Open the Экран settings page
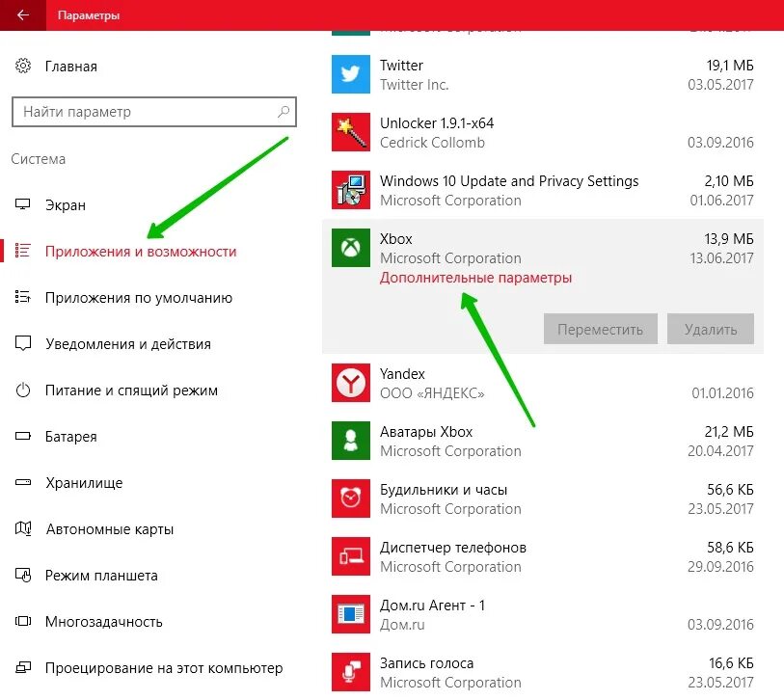The image size is (784, 700). pyautogui.click(x=66, y=205)
